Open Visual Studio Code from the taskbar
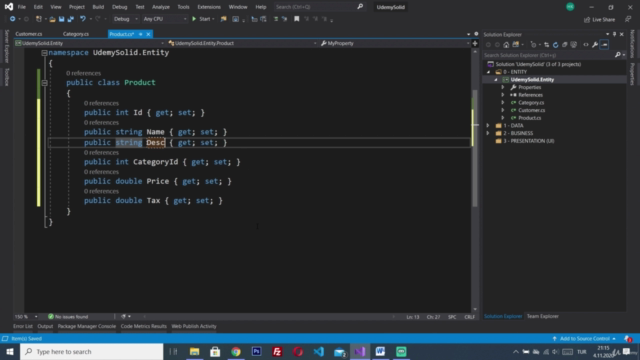 point(319,351)
